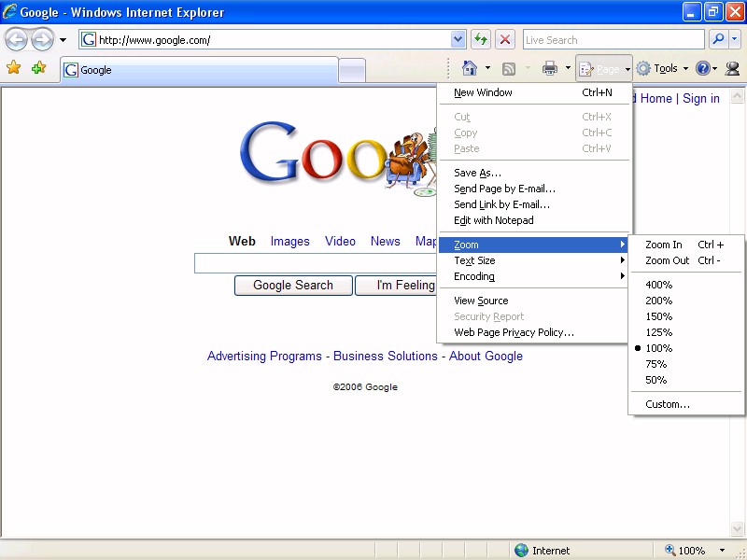The width and height of the screenshot is (747, 560).
Task: Click the Internet zone globe icon
Action: (522, 551)
